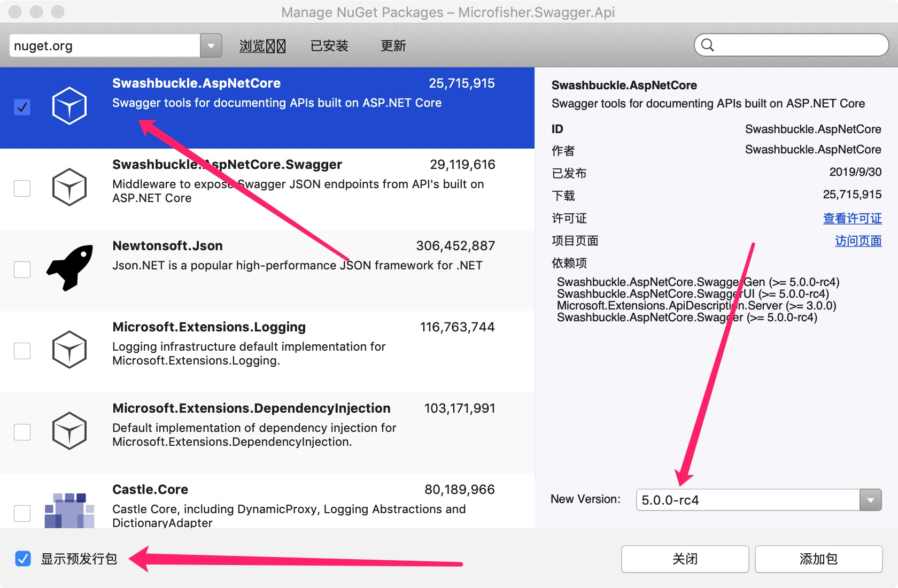Select the Microsoft.Extensions.DependencyInjection package title
The width and height of the screenshot is (898, 588).
click(x=251, y=408)
